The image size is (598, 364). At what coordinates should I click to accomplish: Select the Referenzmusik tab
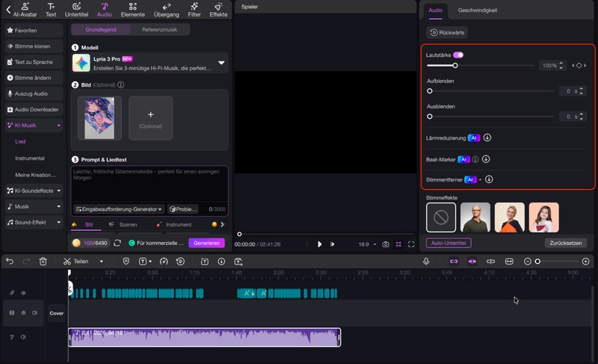pyautogui.click(x=159, y=30)
